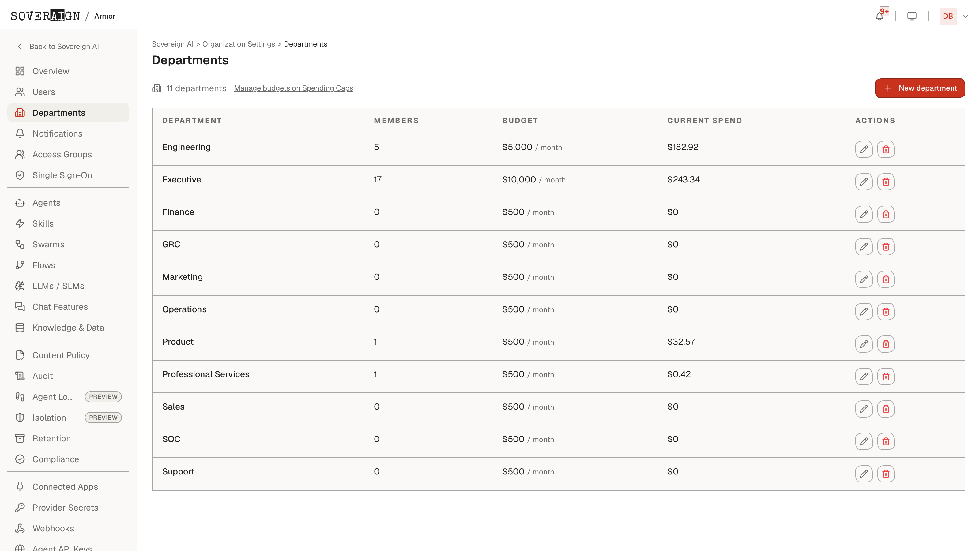This screenshot has width=980, height=551.
Task: Open Webhooks in the sidebar
Action: [x=69, y=529]
